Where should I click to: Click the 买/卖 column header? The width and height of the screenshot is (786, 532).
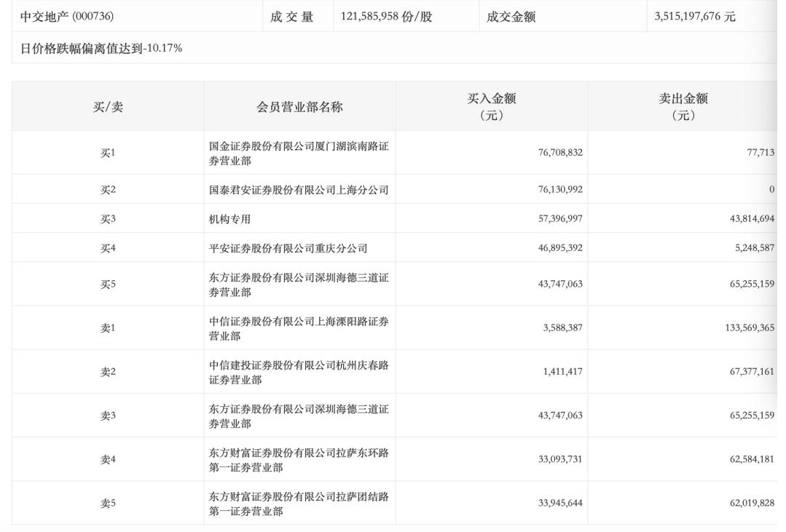[x=108, y=107]
